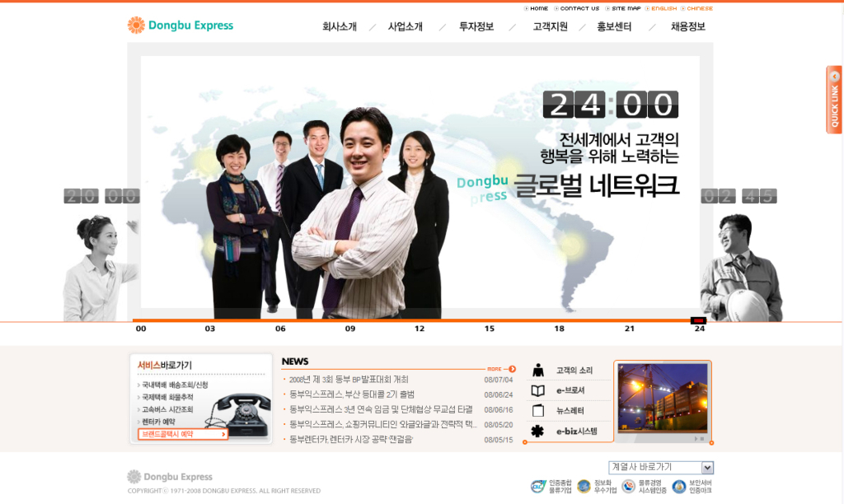The height and width of the screenshot is (504, 844).
Task: Jump to the 06 timeline marker
Action: pyautogui.click(x=280, y=329)
